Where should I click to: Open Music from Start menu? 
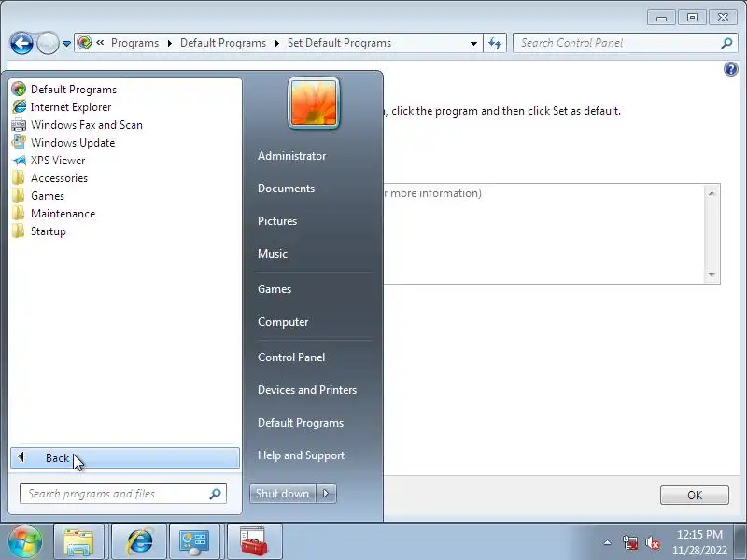[272, 253]
